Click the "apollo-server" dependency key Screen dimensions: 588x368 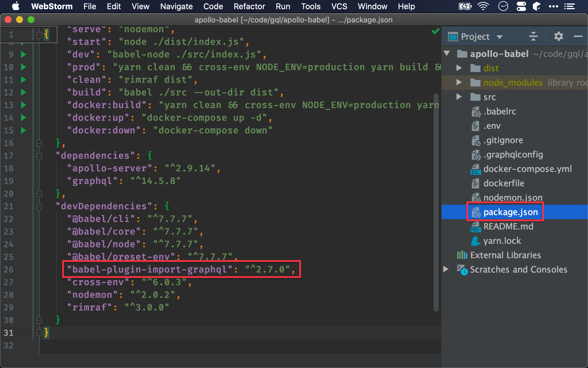click(x=109, y=168)
